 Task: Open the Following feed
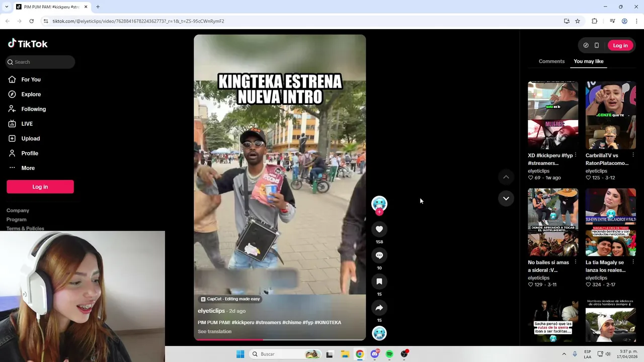click(x=33, y=109)
